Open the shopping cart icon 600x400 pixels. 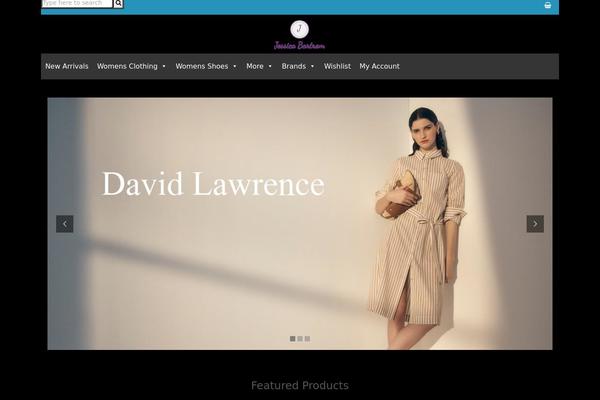coord(548,5)
